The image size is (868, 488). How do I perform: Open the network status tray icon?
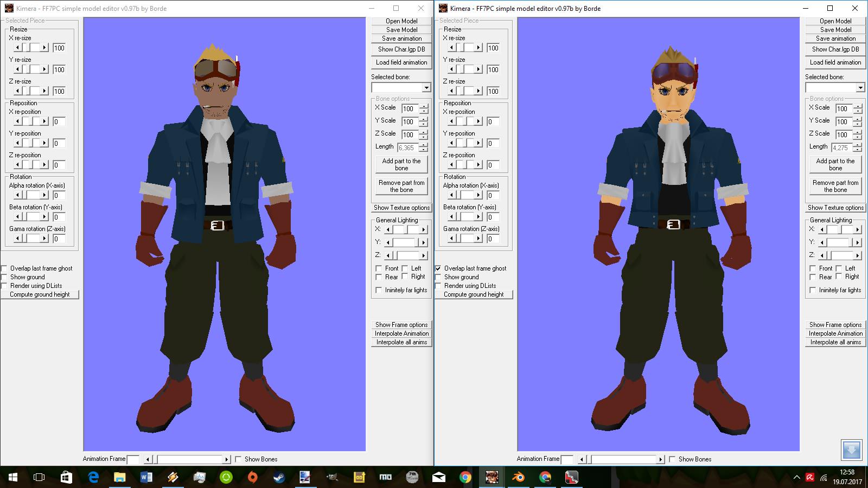click(822, 477)
